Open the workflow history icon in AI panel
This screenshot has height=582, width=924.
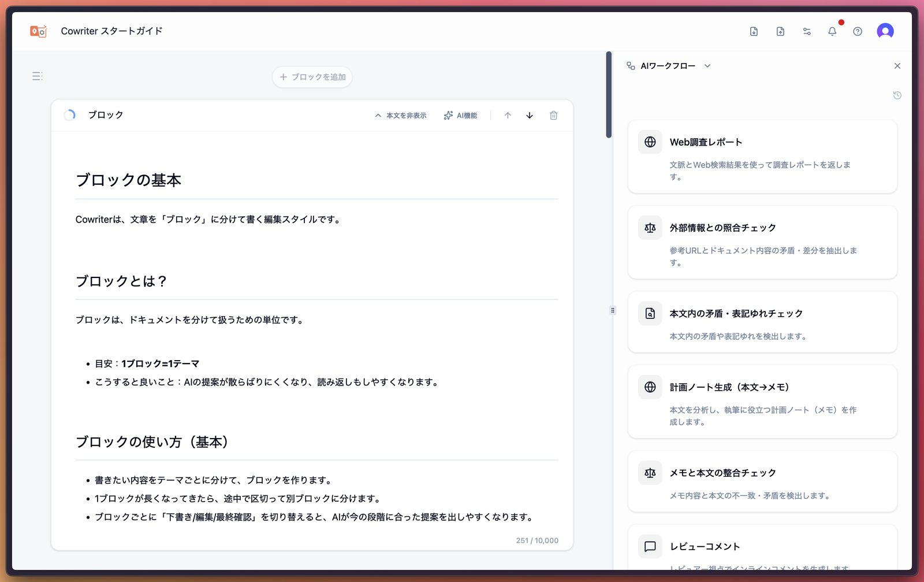pyautogui.click(x=896, y=94)
